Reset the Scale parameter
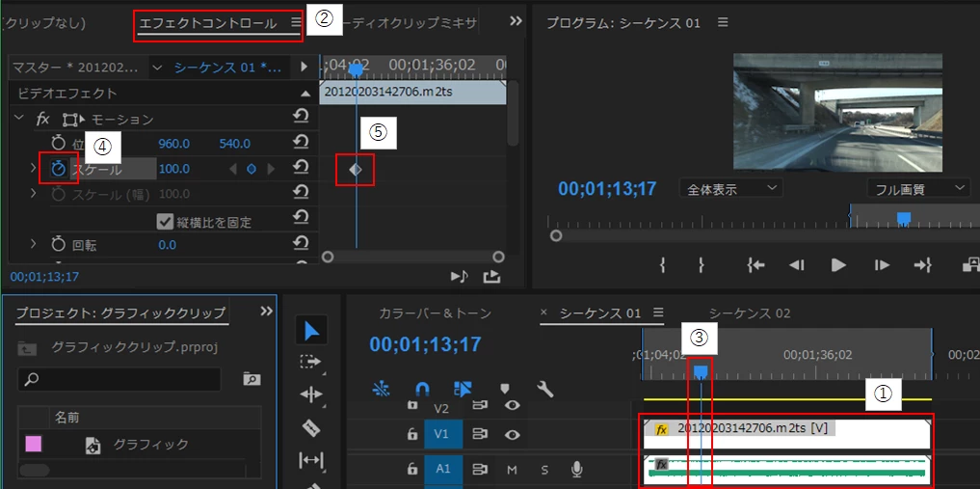 [301, 168]
